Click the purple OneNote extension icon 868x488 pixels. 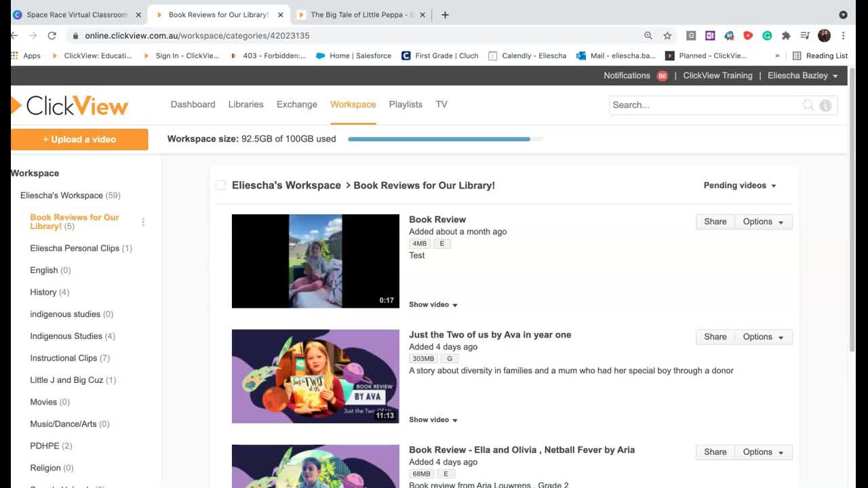click(710, 35)
